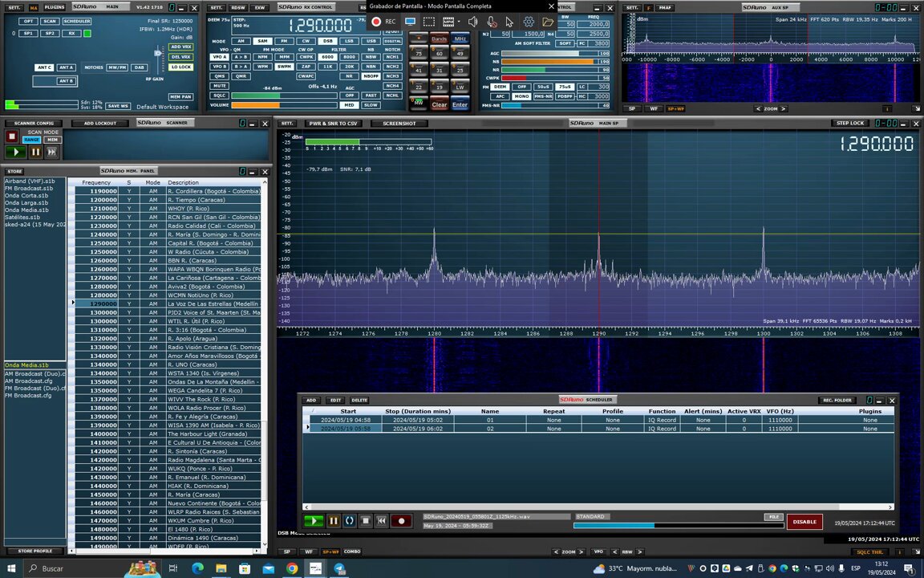This screenshot has height=578, width=924.
Task: Click the green play icon in Scheduler
Action: point(314,521)
